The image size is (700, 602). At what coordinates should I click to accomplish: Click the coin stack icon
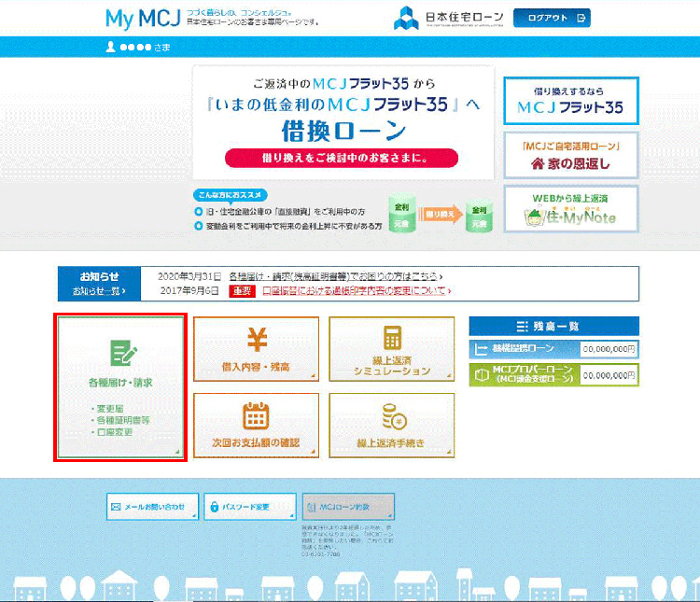pos(395,416)
